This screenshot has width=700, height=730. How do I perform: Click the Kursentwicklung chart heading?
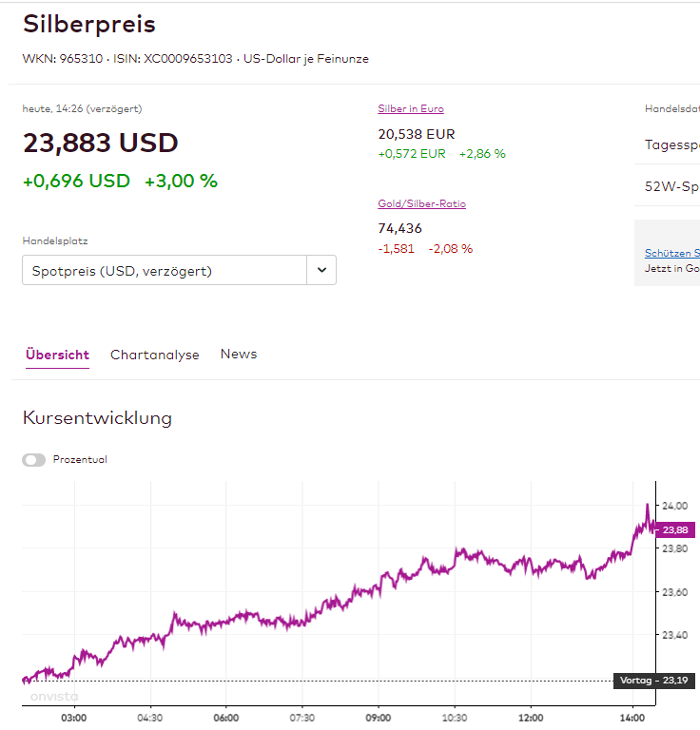tap(97, 418)
